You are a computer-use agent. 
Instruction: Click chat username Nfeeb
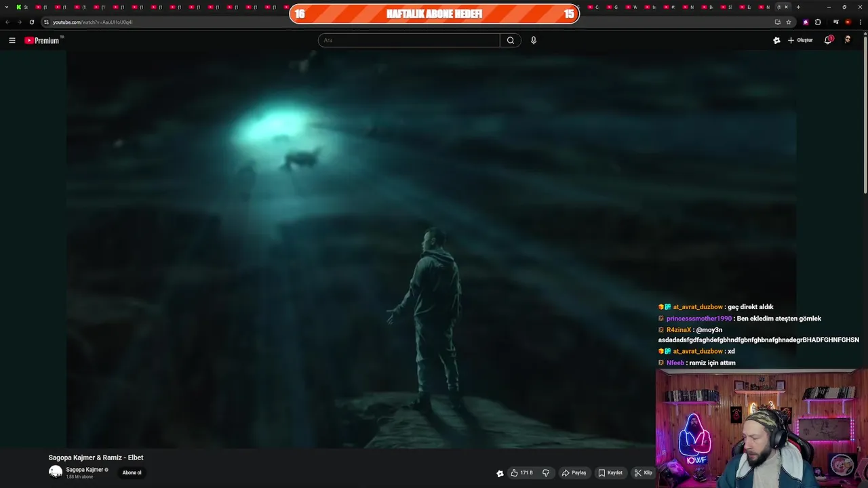click(x=675, y=363)
